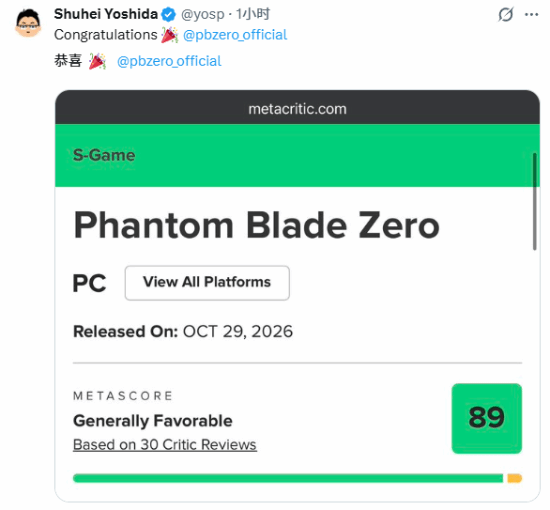Open the @yosp handle
This screenshot has width=550, height=510.
(203, 14)
